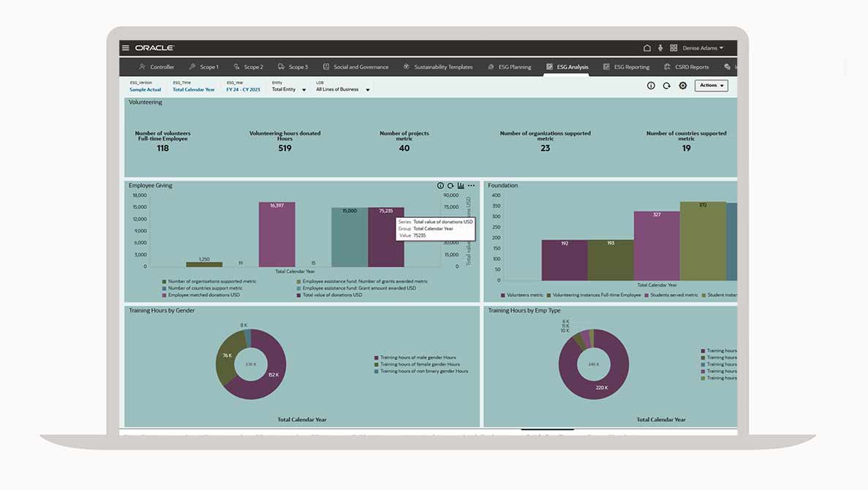Screen dimensions: 868x490
Task: Open dashboard settings gear icon
Action: pyautogui.click(x=682, y=86)
